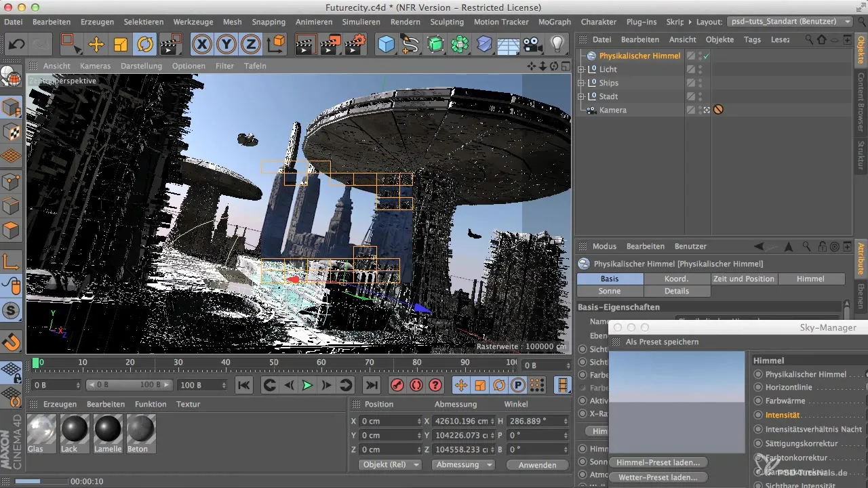Open the Objekt (Rel) dropdown
Image resolution: width=868 pixels, height=488 pixels.
389,465
